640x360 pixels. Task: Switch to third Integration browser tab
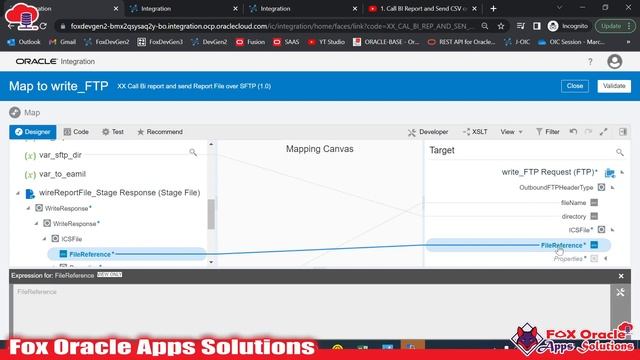(302, 9)
